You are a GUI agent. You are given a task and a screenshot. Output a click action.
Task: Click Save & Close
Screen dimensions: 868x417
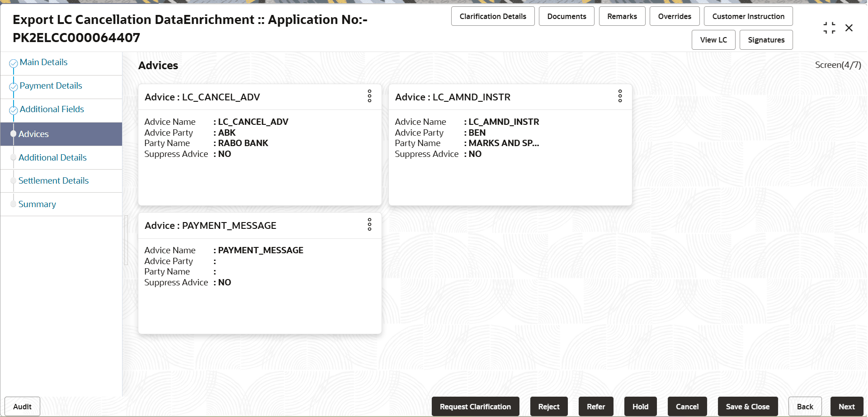(x=748, y=407)
